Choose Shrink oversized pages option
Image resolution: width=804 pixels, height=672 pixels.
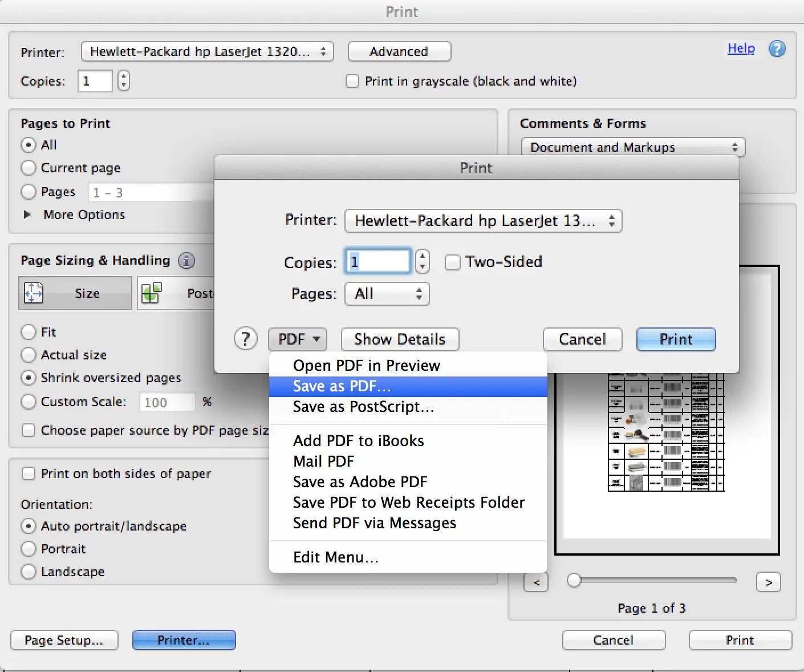point(28,378)
